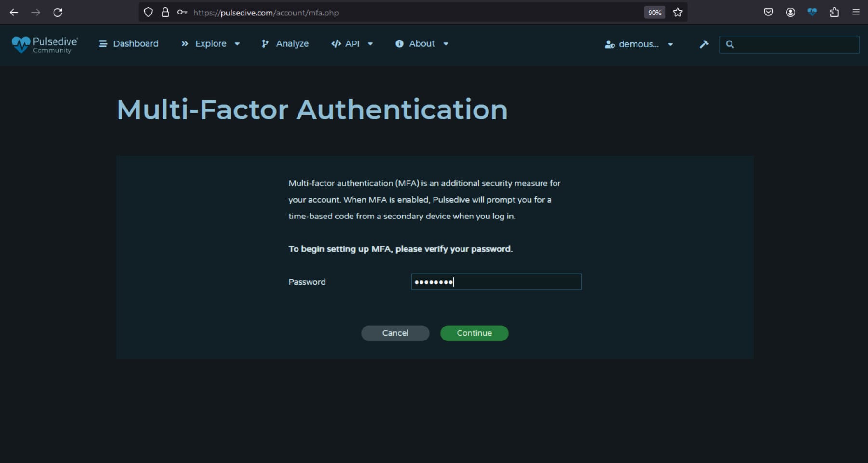Open the Firefox account icon
Screen dimensions: 868x463
coord(790,13)
